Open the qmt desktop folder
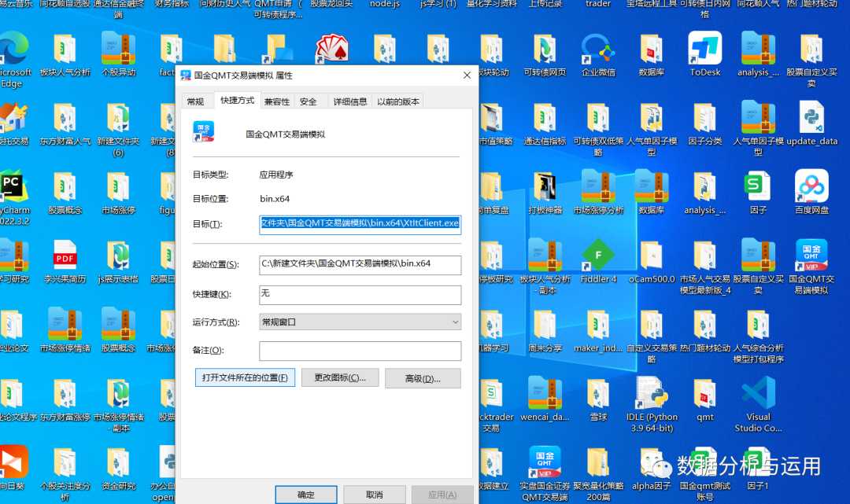This screenshot has width=850, height=504. pyautogui.click(x=704, y=400)
